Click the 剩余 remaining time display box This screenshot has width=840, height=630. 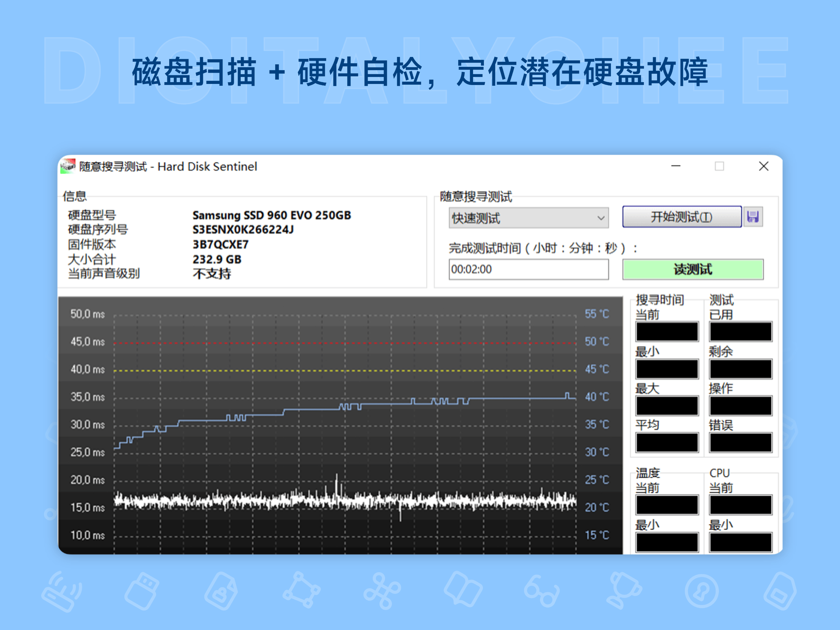[x=740, y=369]
